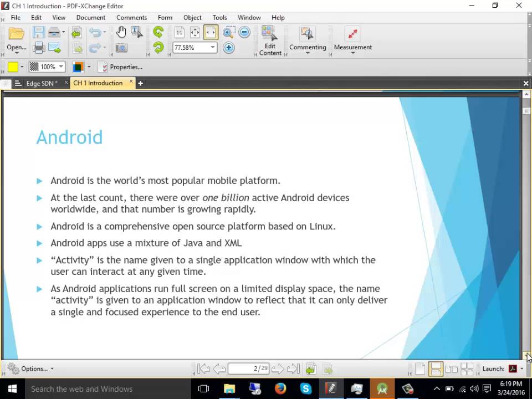Click the Save floppy disk icon
Image resolution: width=532 pixels, height=399 pixels.
[x=39, y=32]
